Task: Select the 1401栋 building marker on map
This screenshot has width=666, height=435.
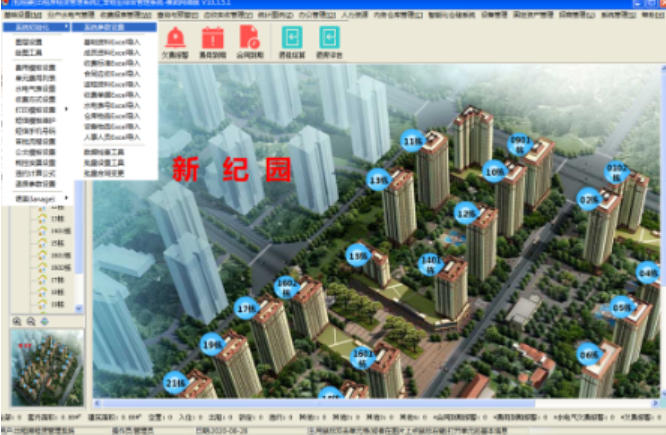Action: click(x=430, y=264)
